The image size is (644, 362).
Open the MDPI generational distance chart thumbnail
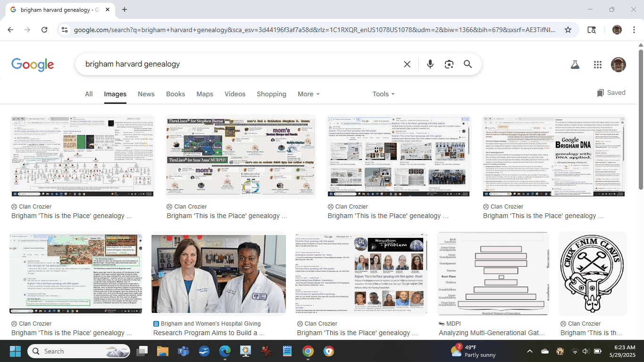[x=493, y=273]
